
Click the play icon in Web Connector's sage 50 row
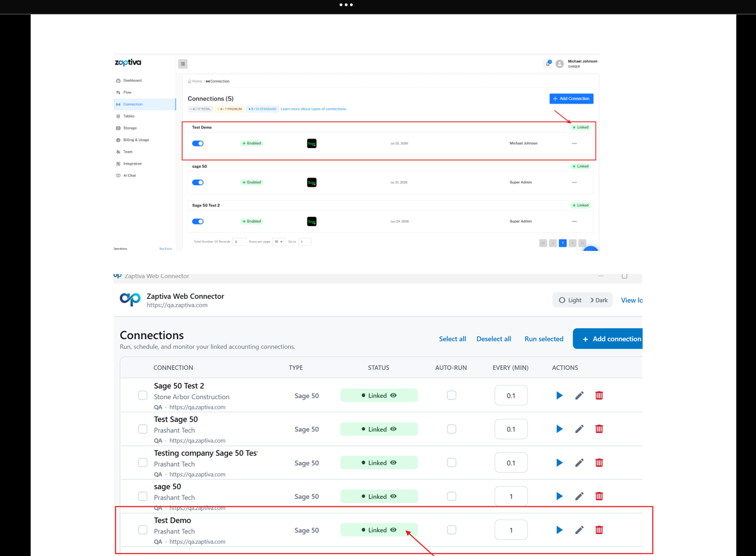pos(559,496)
